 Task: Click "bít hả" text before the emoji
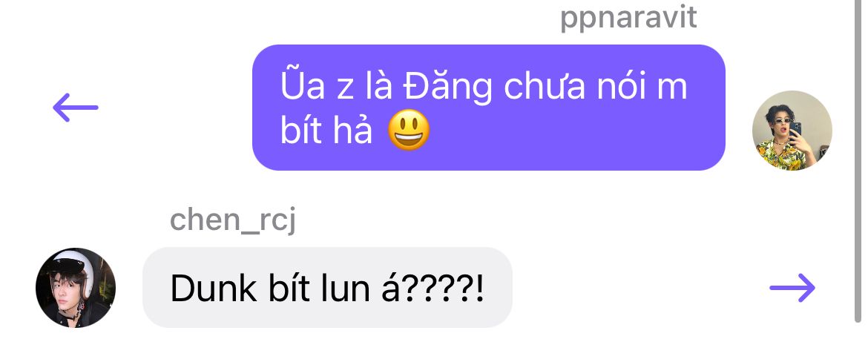coord(326,132)
